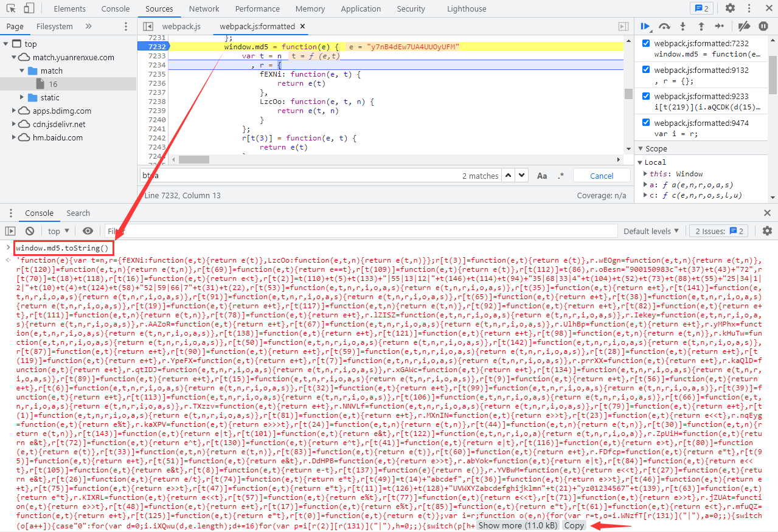Open DevTools settings gear icon
The width and height of the screenshot is (778, 532).
pos(730,9)
